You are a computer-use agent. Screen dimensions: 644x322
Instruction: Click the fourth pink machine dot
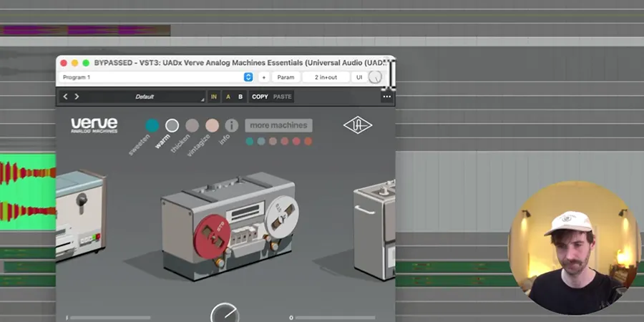[285, 141]
